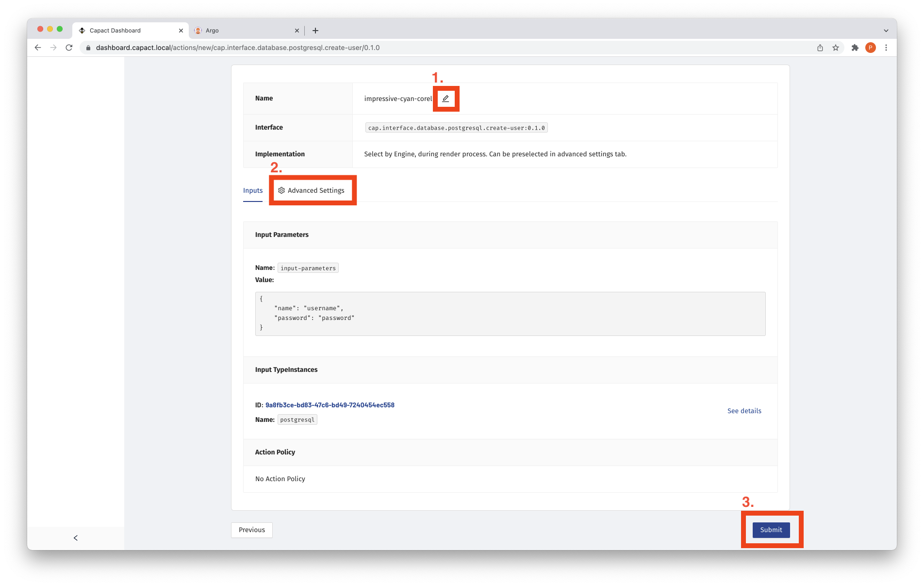Open the TypeInstance ID 9a8fb3ce link

(x=330, y=405)
